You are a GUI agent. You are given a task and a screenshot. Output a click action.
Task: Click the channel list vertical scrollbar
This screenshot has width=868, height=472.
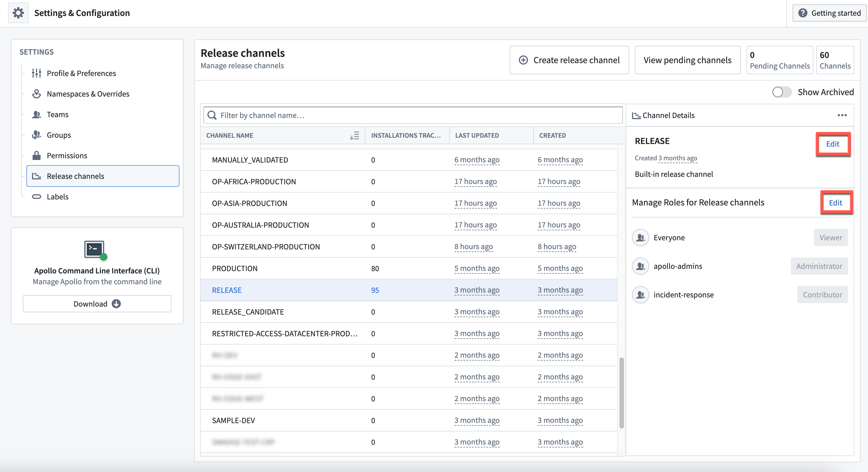[x=621, y=393]
